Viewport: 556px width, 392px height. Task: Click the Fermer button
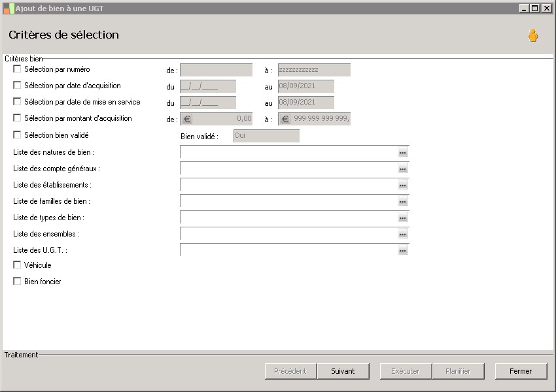tap(521, 371)
